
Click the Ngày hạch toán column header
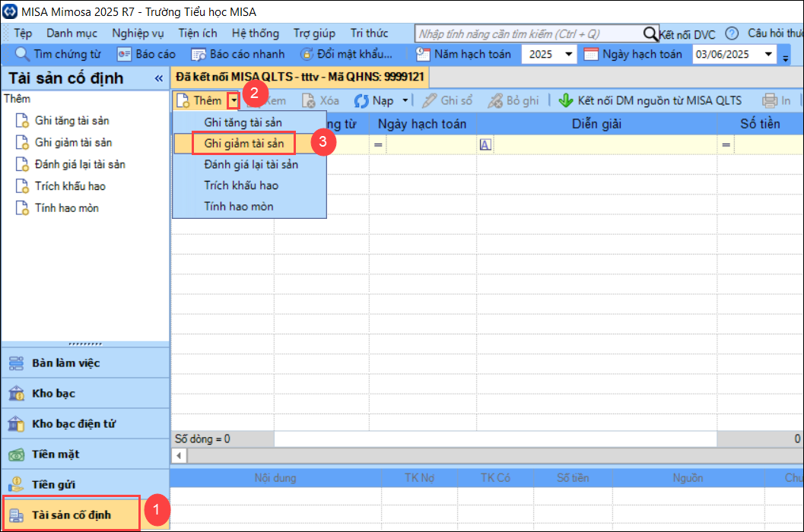coord(422,124)
